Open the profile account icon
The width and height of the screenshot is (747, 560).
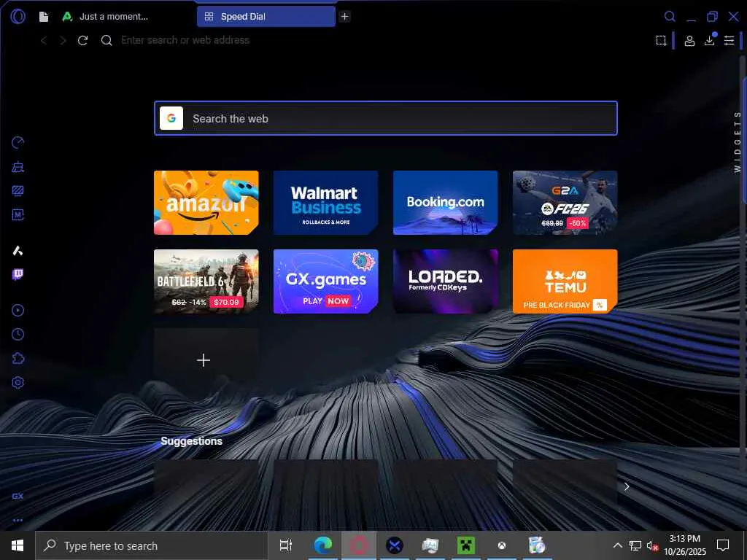pos(689,41)
